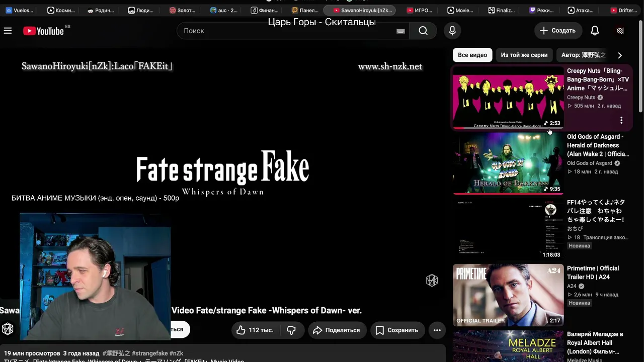Open three-dot menu for Creepy Nuts video
The width and height of the screenshot is (644, 362).
[x=621, y=120]
